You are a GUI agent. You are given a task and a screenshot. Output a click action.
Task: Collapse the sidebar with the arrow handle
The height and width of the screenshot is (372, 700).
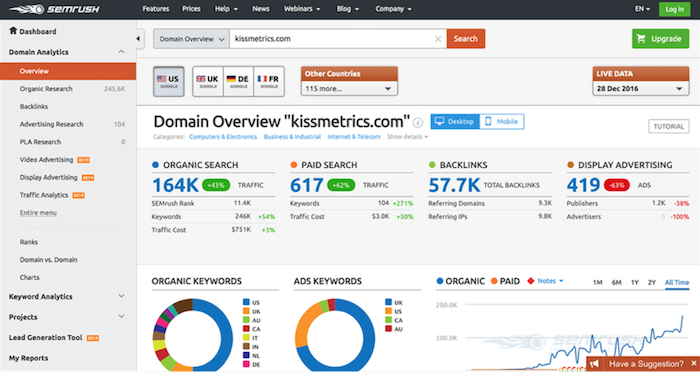point(138,39)
